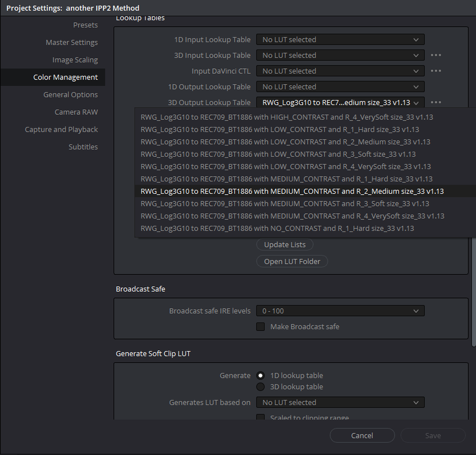Open Input DaVinci CTL dropdown
The width and height of the screenshot is (476, 455).
coord(340,71)
